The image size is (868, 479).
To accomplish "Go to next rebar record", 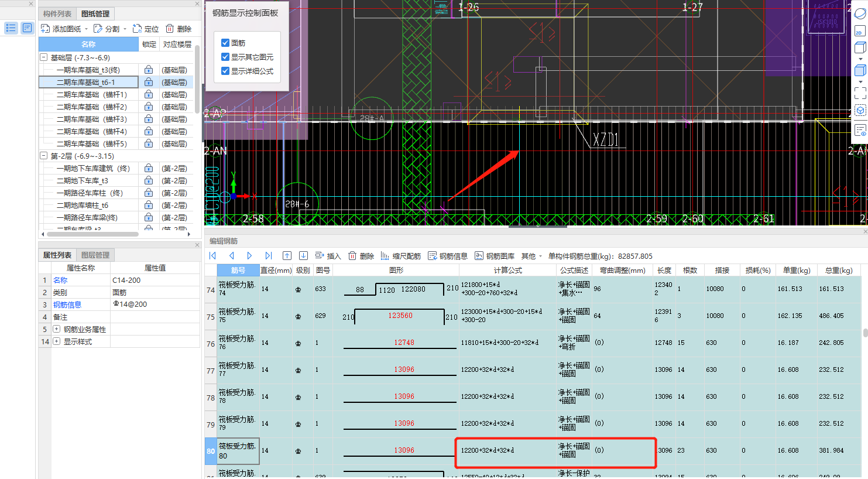I will click(249, 256).
